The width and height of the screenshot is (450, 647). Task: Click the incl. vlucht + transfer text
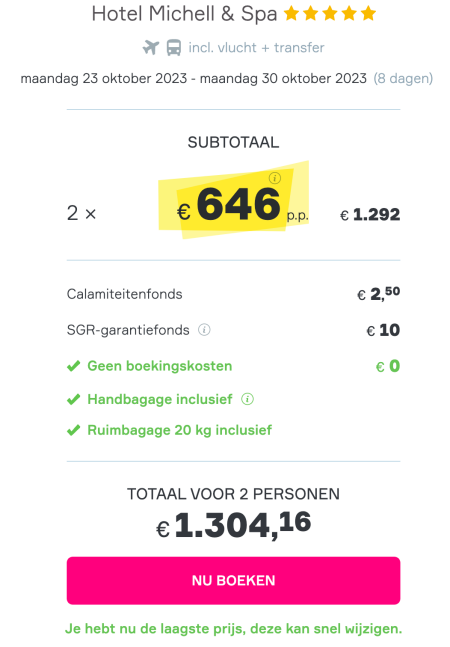pos(256,48)
